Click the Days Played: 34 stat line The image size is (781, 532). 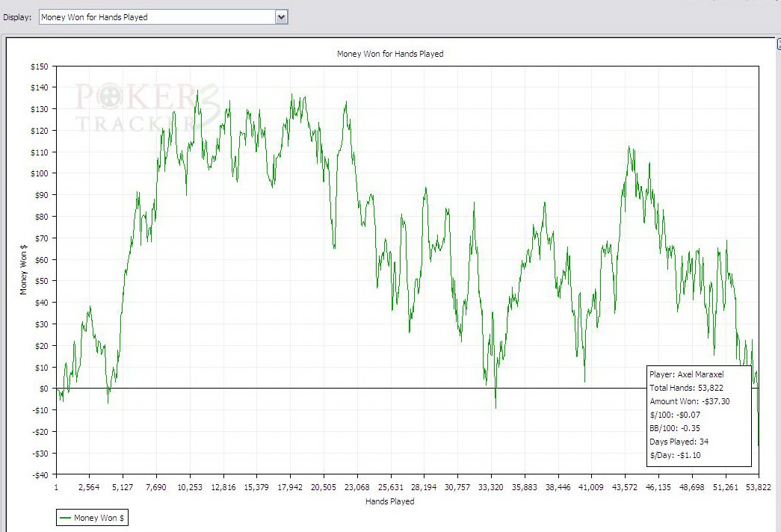(679, 442)
